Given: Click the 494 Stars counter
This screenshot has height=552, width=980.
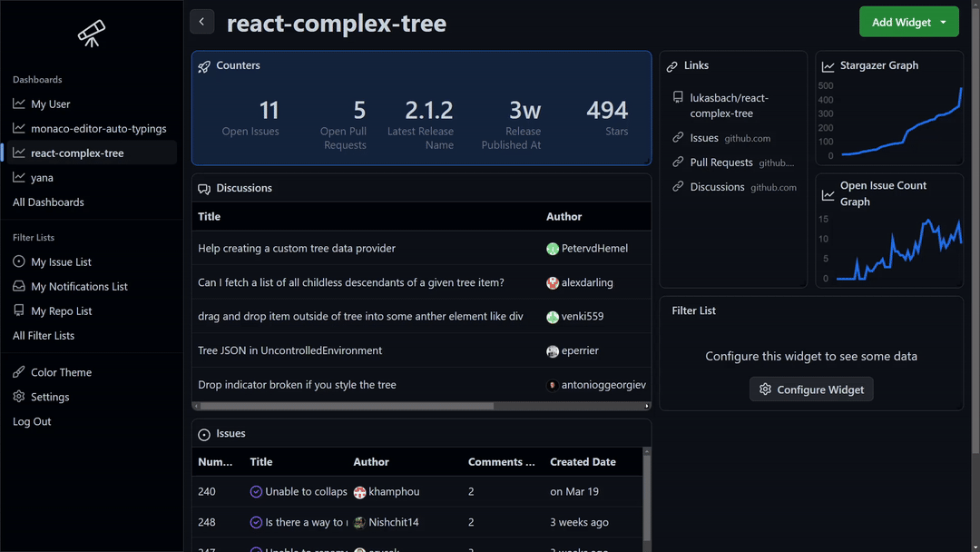Looking at the screenshot, I should tap(607, 117).
